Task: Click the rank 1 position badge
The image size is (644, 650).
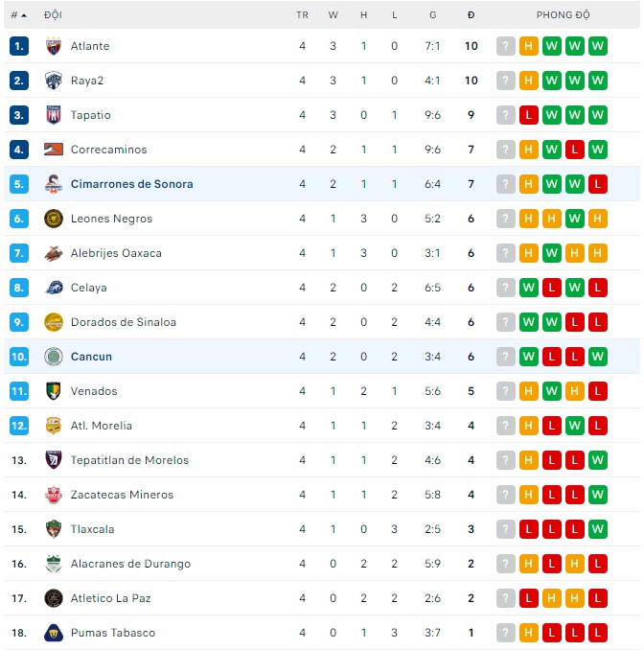Action: pos(19,46)
